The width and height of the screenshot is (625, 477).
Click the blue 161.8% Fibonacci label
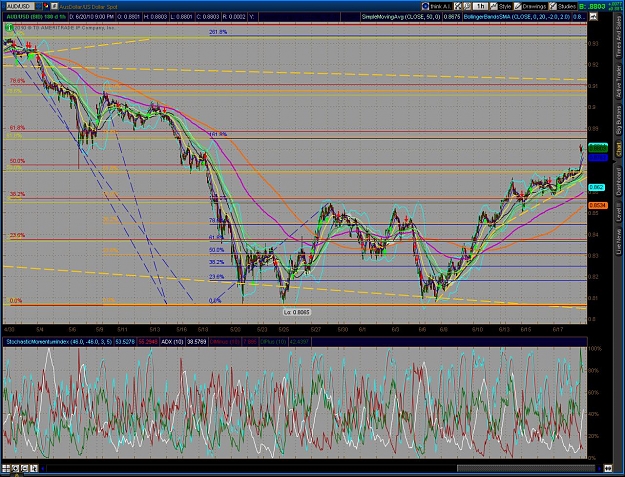[x=218, y=134]
